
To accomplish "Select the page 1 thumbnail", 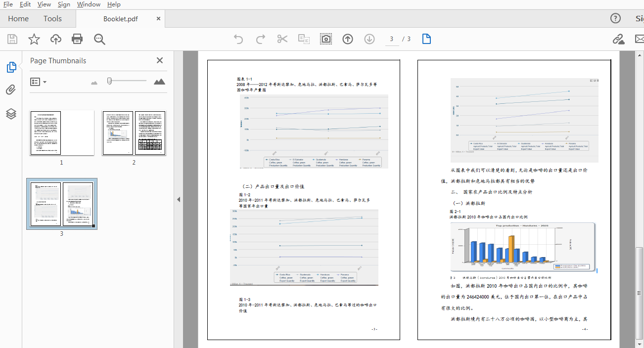I will pyautogui.click(x=62, y=133).
